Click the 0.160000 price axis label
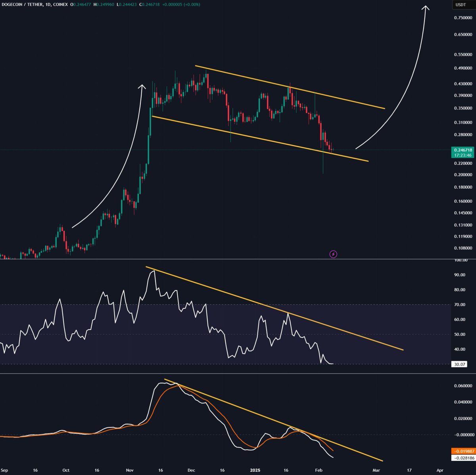The image size is (476, 475). click(x=463, y=201)
